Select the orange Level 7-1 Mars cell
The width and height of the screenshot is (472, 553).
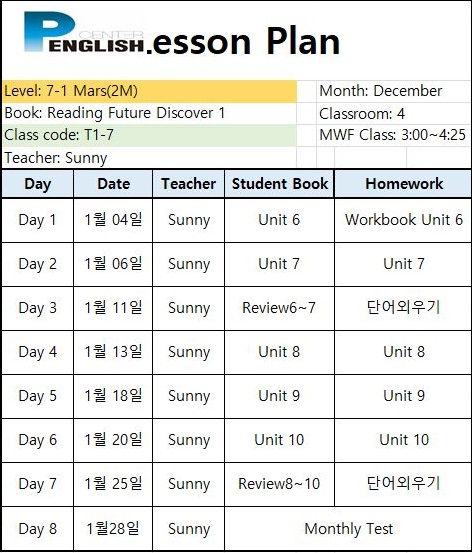click(150, 91)
